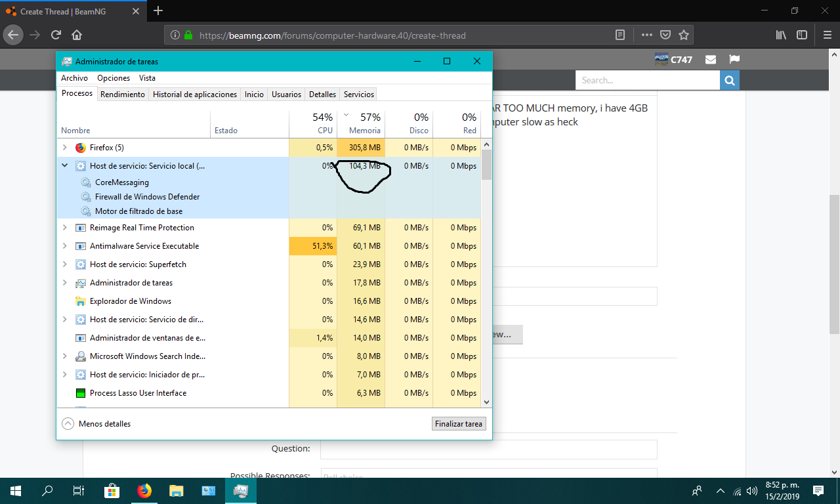840x504 pixels.
Task: Click the Firefox back arrow button
Action: 14,35
